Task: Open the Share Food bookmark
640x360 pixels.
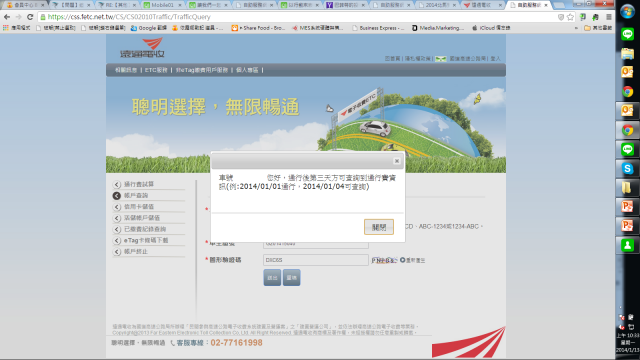Action: (x=258, y=28)
